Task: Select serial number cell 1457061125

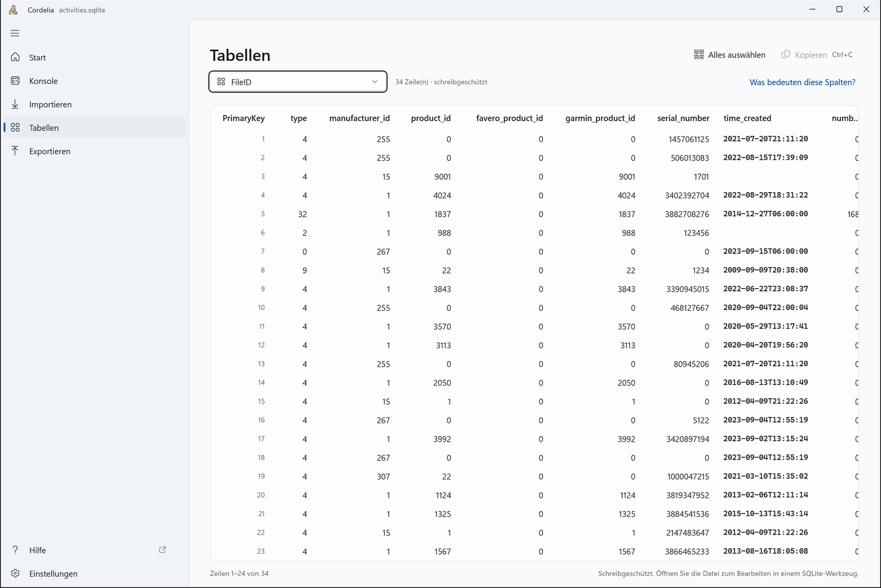Action: click(x=689, y=139)
